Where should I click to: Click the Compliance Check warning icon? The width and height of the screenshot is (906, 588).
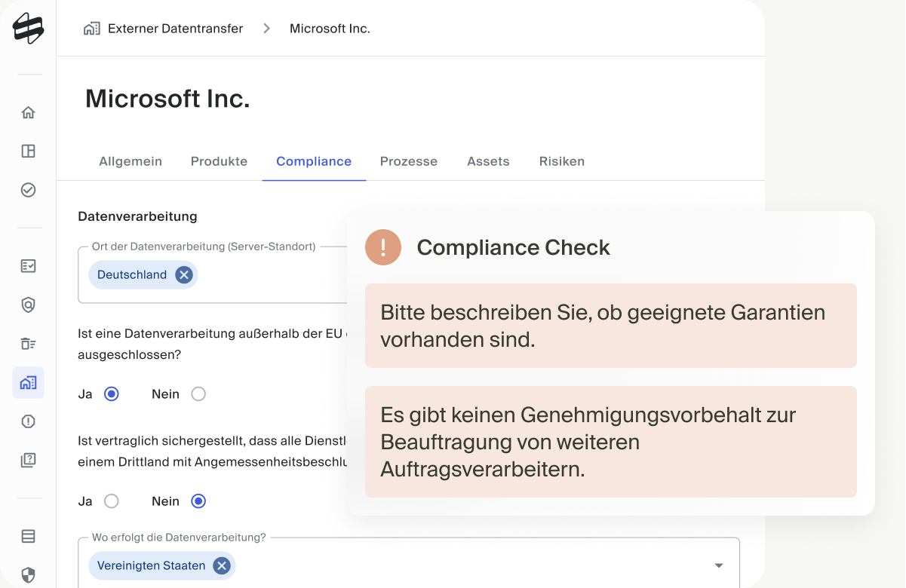pos(383,247)
